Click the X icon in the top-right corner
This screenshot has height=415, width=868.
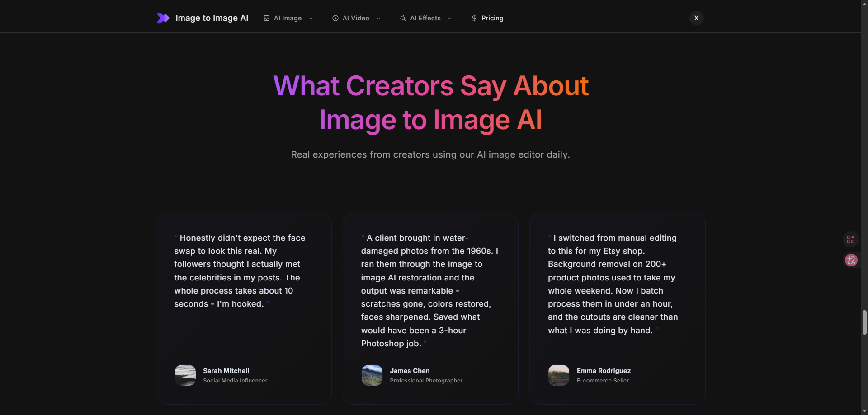coord(696,18)
